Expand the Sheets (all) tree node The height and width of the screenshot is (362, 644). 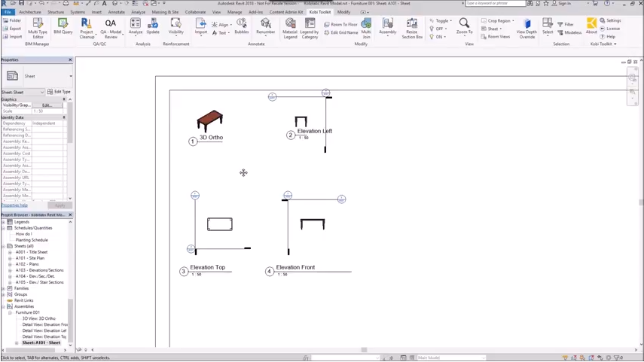coord(4,246)
